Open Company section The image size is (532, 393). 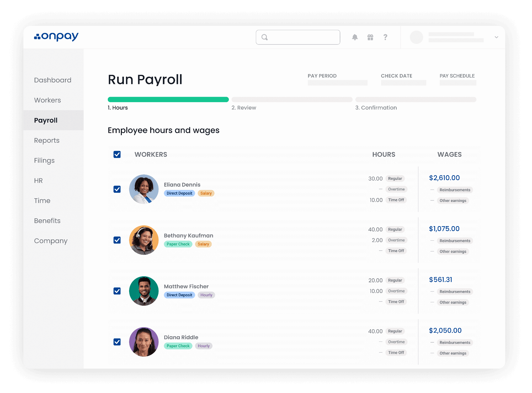51,241
